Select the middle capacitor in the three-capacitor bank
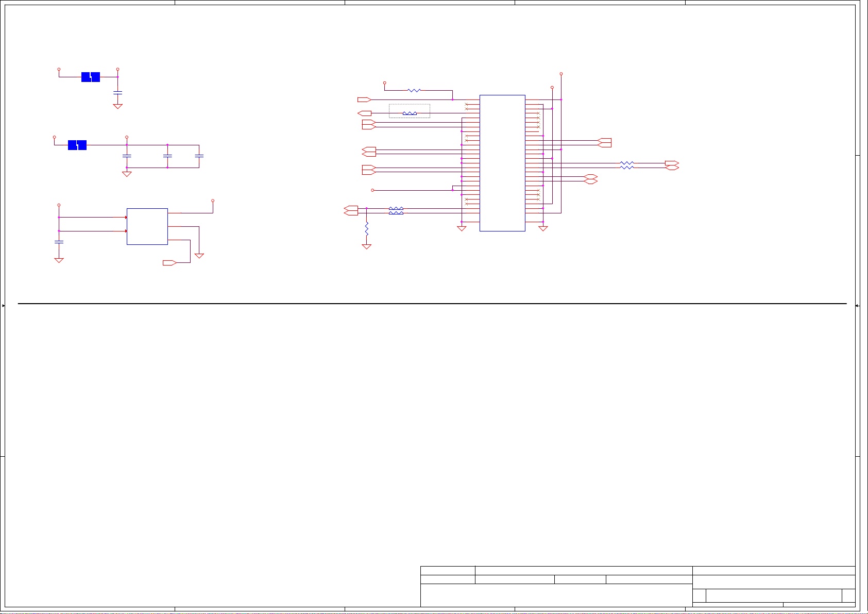Viewport: 868px width, 614px height. point(167,155)
